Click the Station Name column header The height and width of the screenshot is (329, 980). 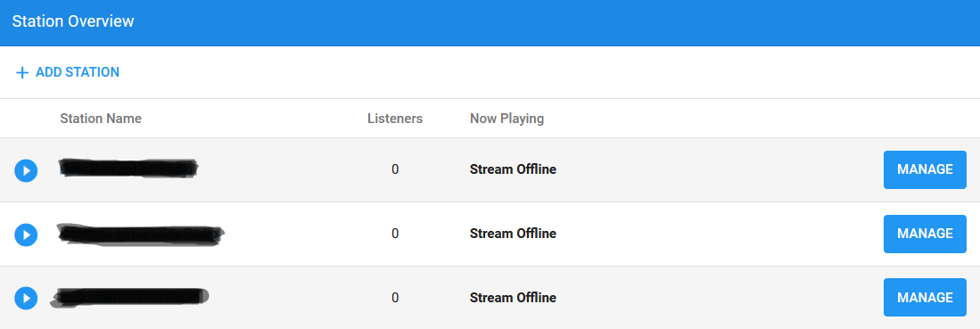[101, 119]
